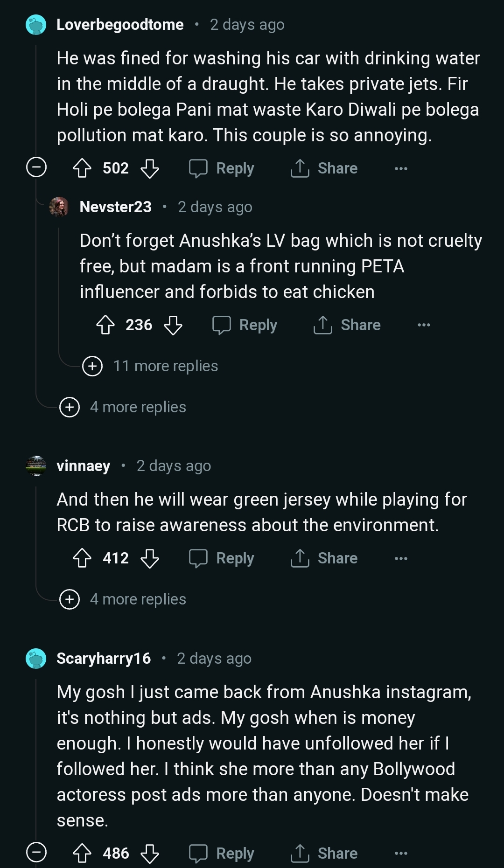Share vinnaey's comment
504x868 pixels.
point(324,558)
